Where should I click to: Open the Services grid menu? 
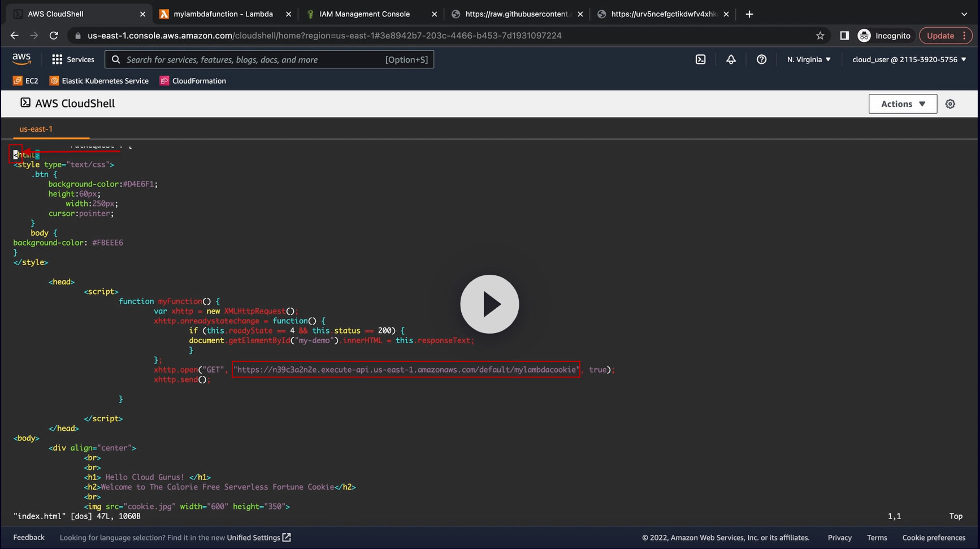[x=73, y=59]
